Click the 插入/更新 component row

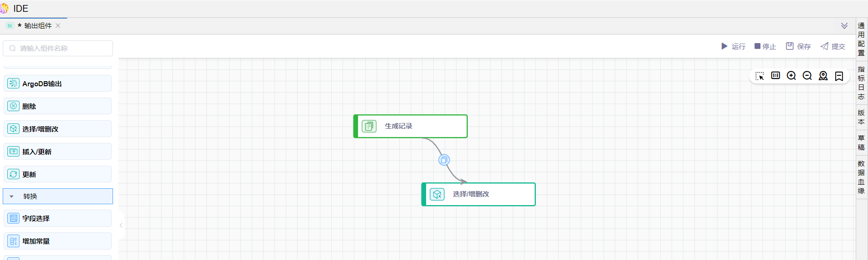pyautogui.click(x=58, y=152)
